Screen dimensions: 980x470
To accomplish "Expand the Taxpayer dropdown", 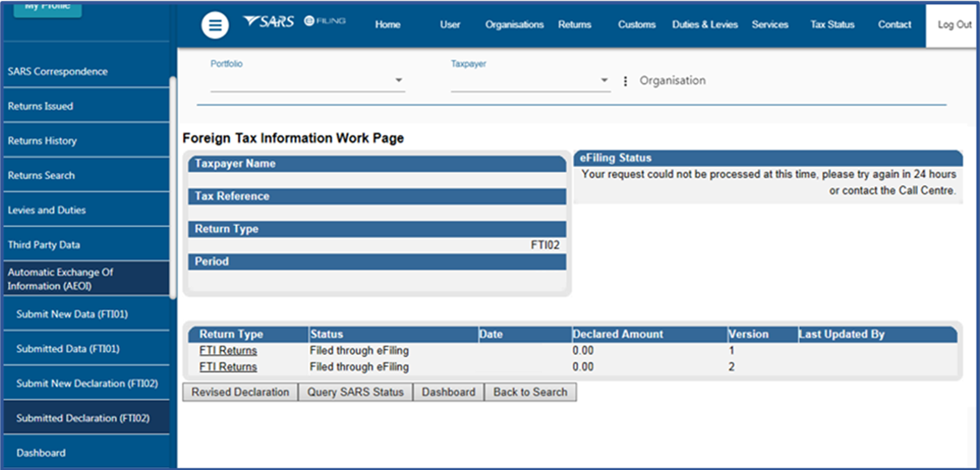I will 605,80.
